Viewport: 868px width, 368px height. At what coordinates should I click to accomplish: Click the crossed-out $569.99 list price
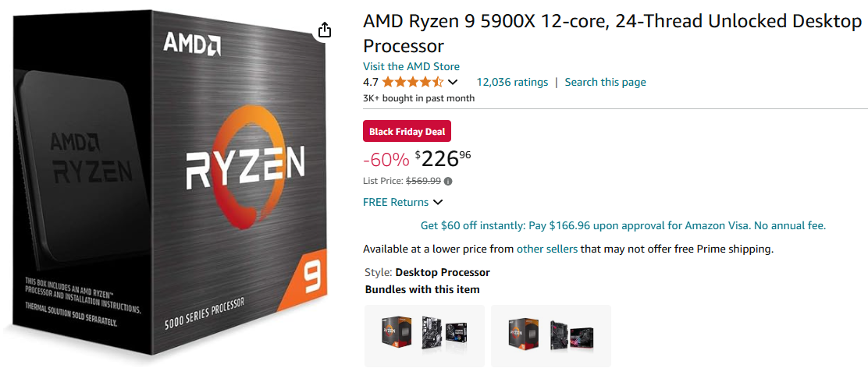[x=423, y=181]
